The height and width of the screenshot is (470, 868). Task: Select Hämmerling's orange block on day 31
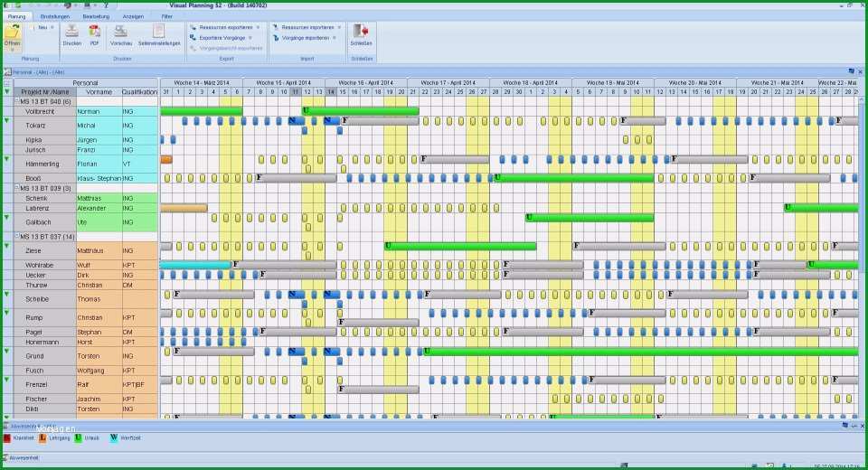(166, 159)
